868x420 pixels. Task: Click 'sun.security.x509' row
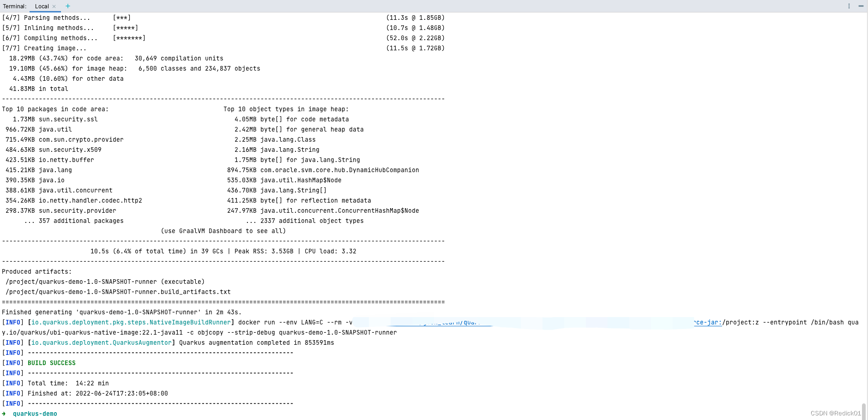pyautogui.click(x=54, y=150)
